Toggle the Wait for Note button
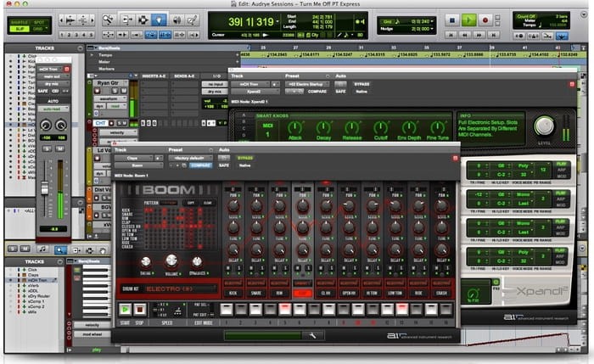The height and width of the screenshot is (364, 594). tap(519, 36)
